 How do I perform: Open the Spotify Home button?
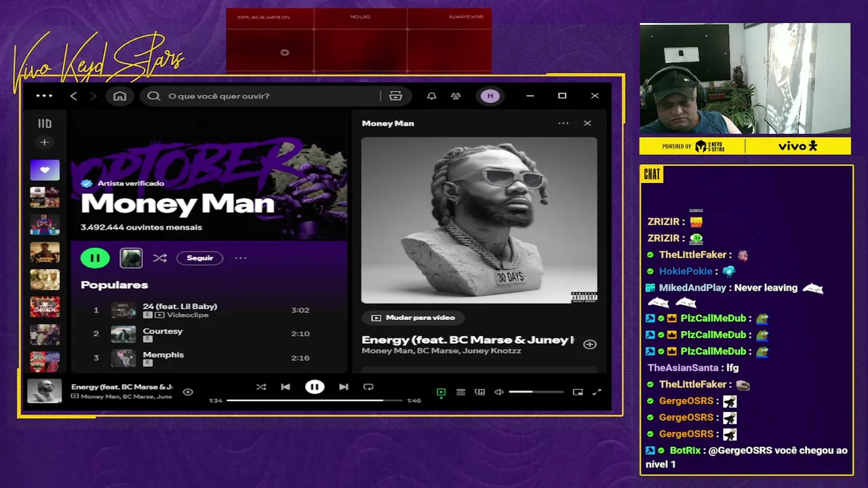120,96
